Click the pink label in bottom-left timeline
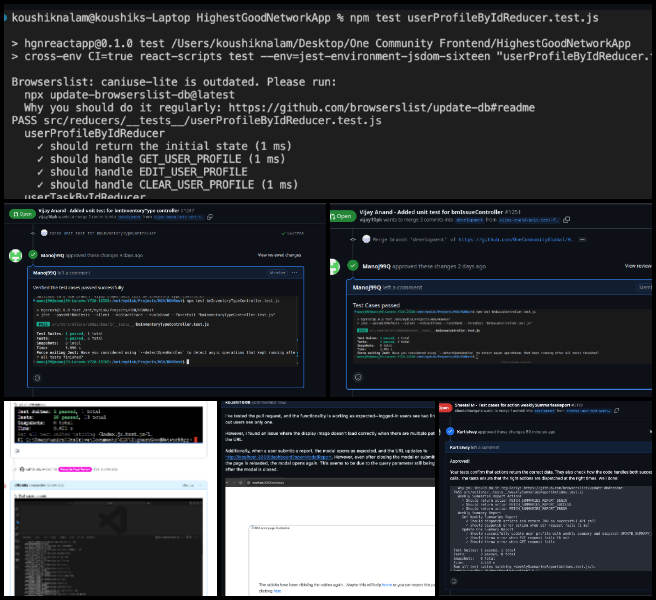656x600 pixels. point(75,469)
